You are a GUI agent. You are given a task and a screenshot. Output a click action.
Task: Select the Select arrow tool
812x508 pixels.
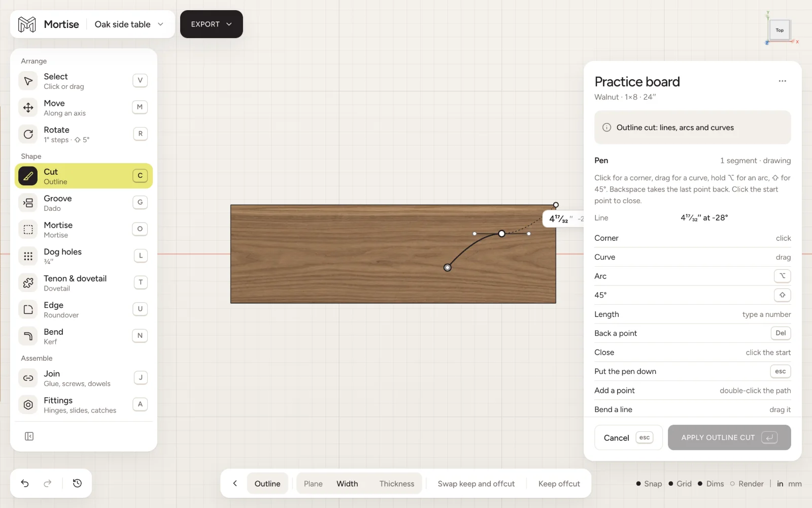click(x=84, y=81)
